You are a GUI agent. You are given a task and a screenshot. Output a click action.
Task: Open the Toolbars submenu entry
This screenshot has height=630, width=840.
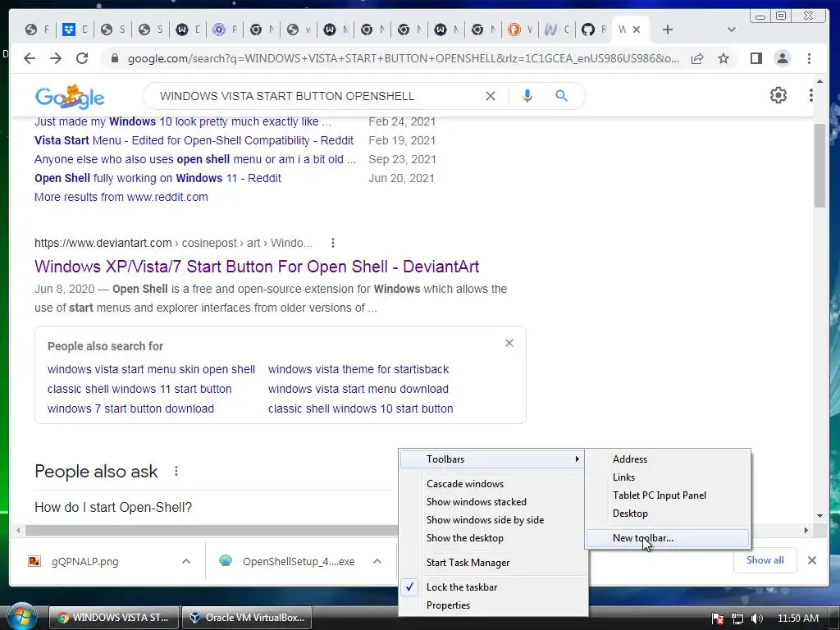point(492,459)
